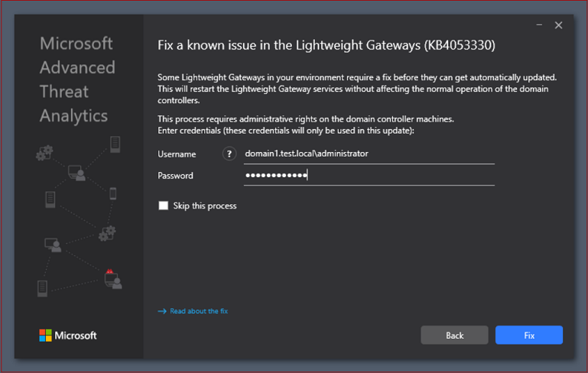Image resolution: width=588 pixels, height=373 pixels.
Task: Click the KB4053330 heading text
Action: coord(326,45)
